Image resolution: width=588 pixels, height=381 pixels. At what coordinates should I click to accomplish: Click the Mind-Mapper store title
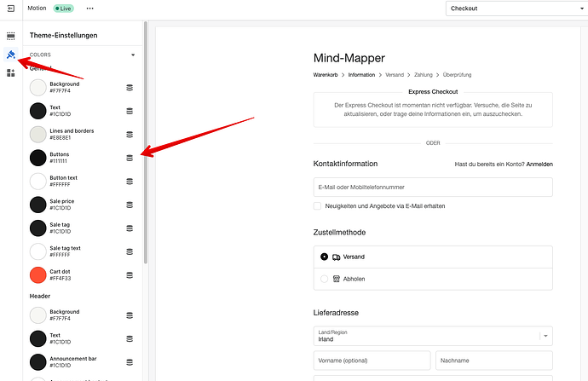click(x=349, y=58)
